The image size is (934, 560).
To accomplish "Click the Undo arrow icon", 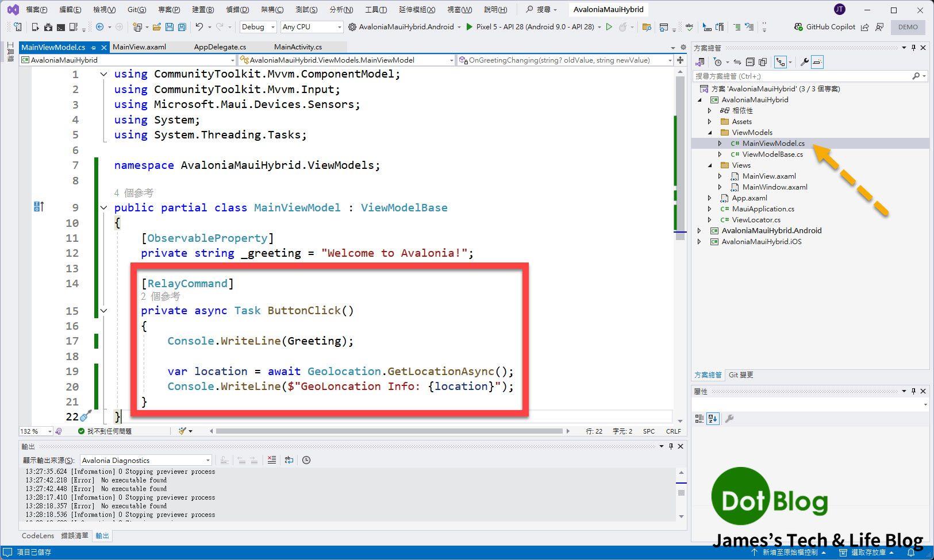I will (199, 27).
